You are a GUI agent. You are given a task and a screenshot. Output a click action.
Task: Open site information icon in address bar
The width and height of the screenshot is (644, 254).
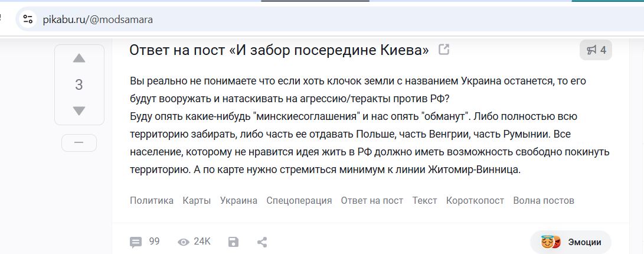(x=28, y=19)
